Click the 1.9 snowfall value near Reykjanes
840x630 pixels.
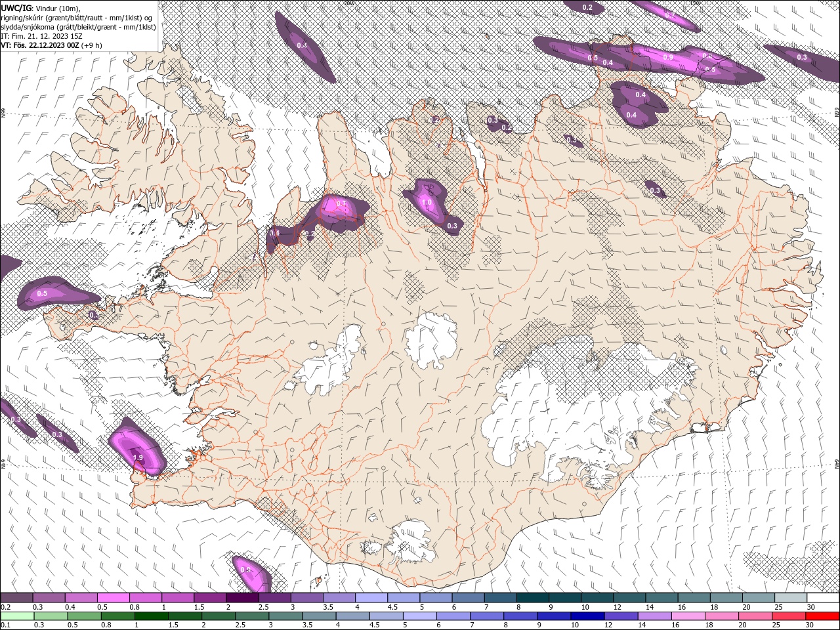tap(138, 457)
